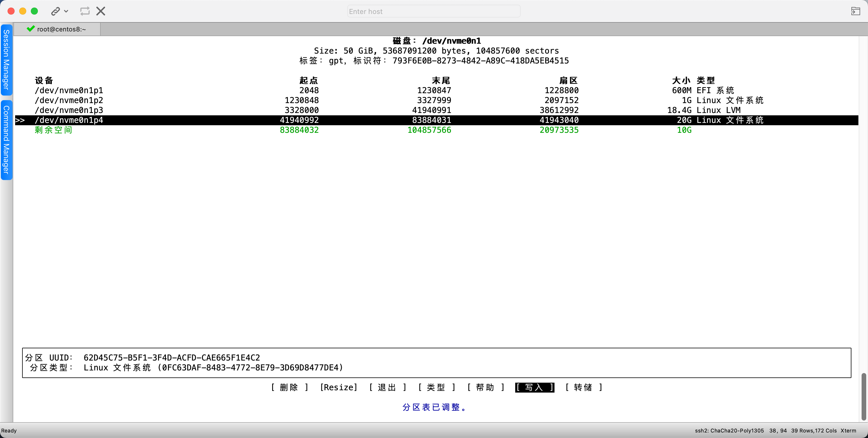Click the Enter host input field
Viewport: 868px width, 438px height.
[433, 11]
